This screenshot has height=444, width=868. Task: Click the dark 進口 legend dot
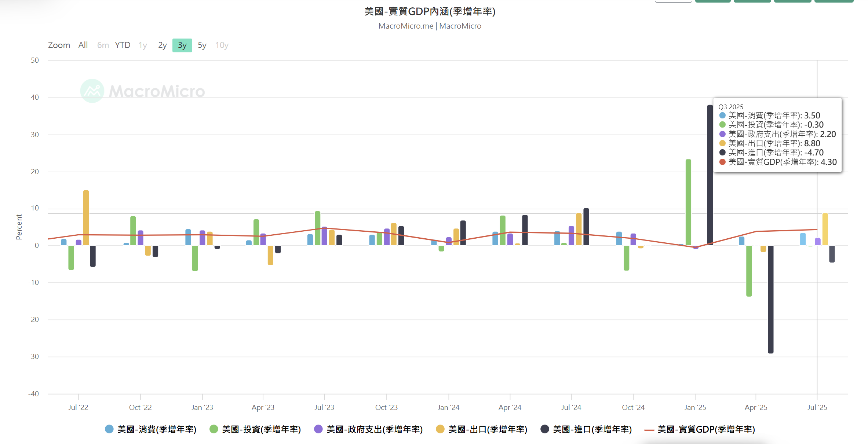pyautogui.click(x=545, y=429)
